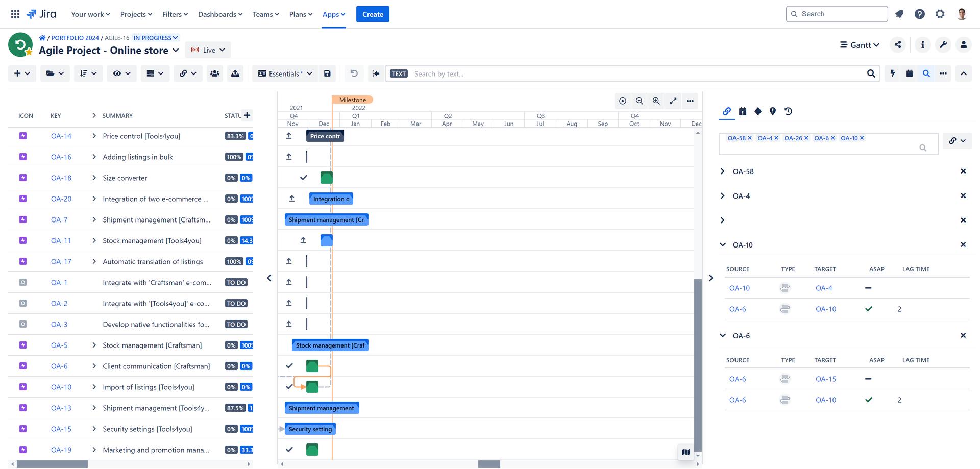Click the undo arrow icon in toolbar

pos(354,73)
